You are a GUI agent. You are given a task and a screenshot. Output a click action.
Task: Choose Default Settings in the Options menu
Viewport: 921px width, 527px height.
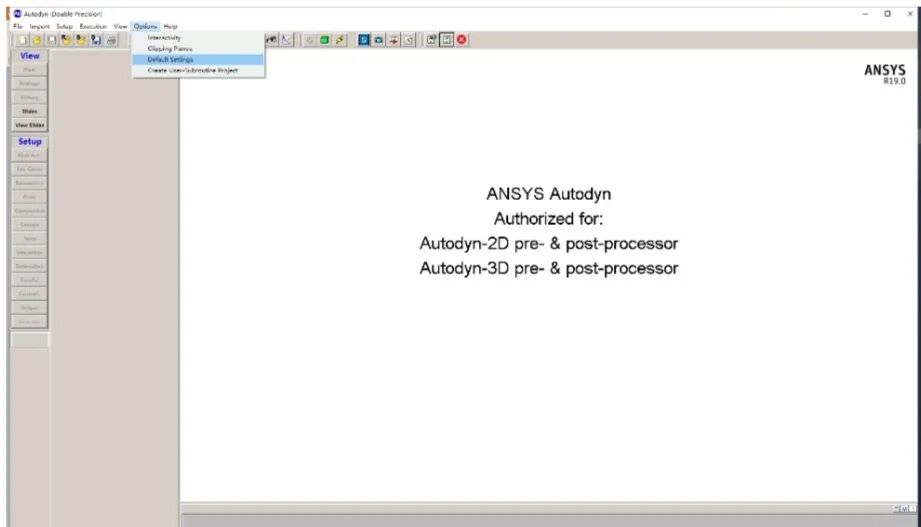[198, 59]
